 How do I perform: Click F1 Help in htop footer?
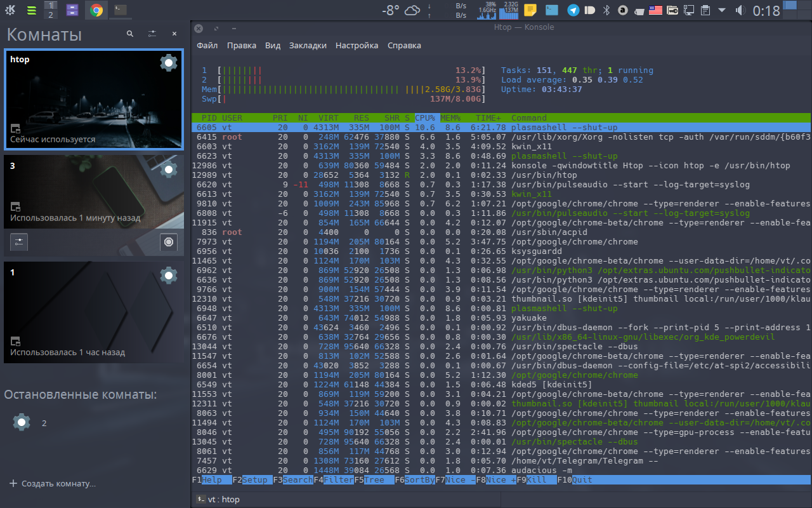[x=212, y=480]
